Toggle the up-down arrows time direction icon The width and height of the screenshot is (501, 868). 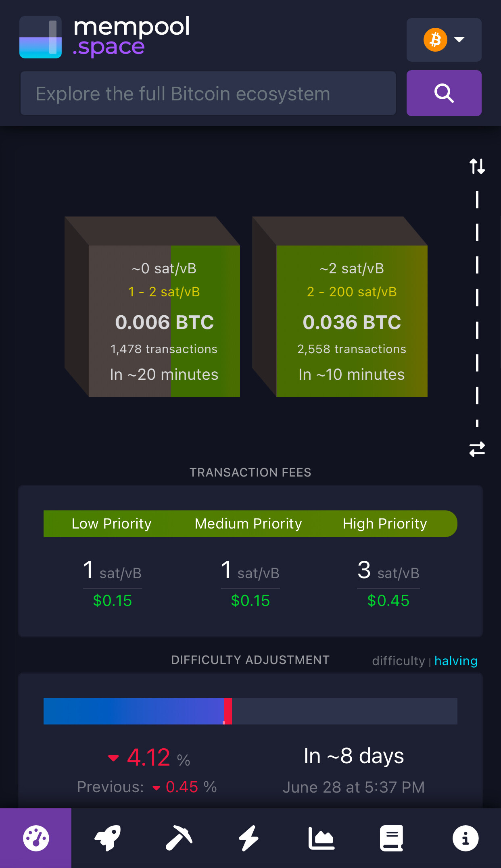pos(477,166)
